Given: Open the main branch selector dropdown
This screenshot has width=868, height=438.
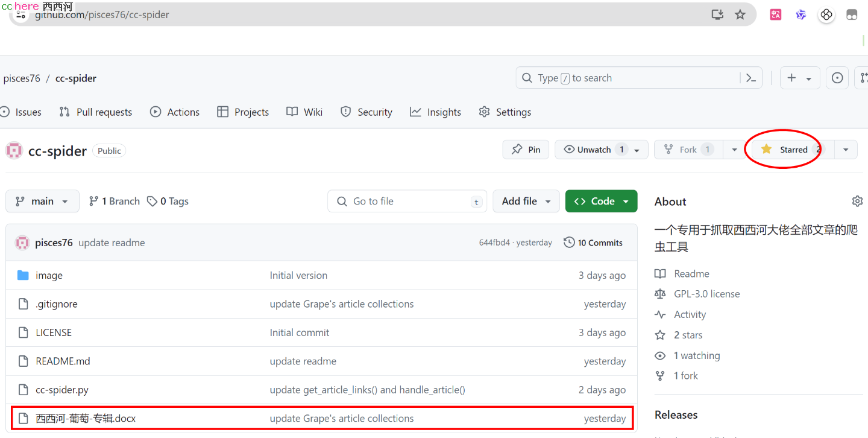Looking at the screenshot, I should pyautogui.click(x=42, y=201).
